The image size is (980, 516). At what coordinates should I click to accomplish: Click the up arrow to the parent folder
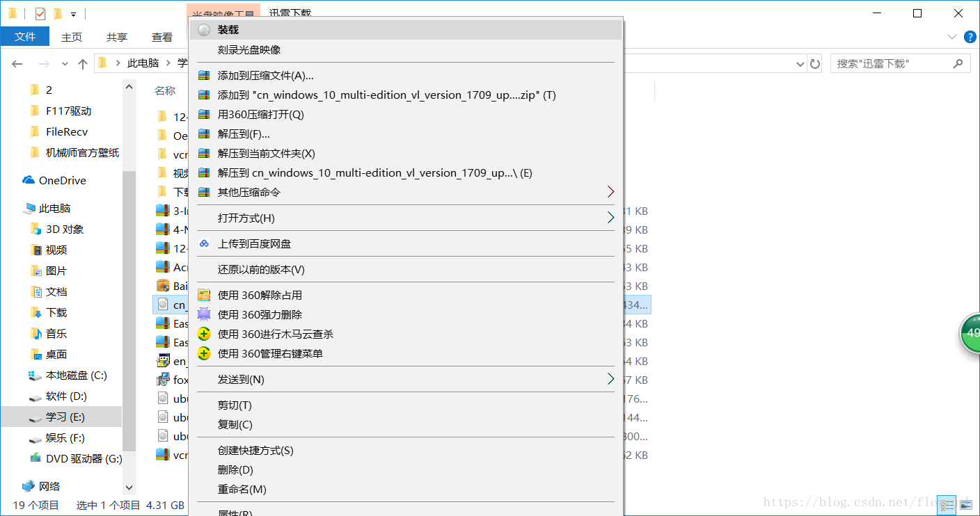point(83,63)
